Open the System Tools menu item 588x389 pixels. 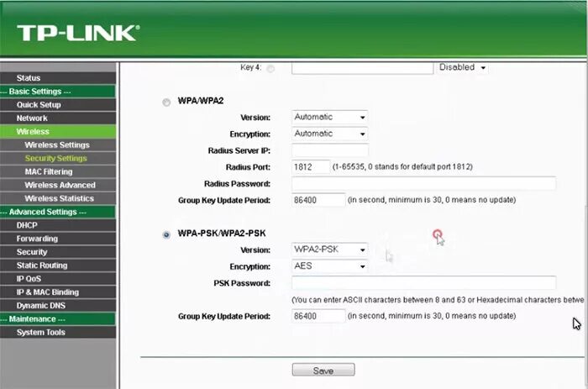click(58, 333)
